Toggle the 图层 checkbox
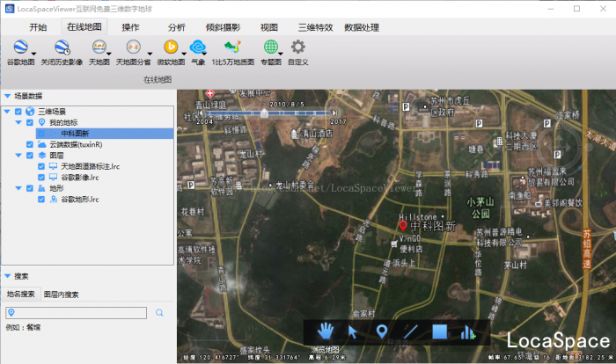 (29, 156)
